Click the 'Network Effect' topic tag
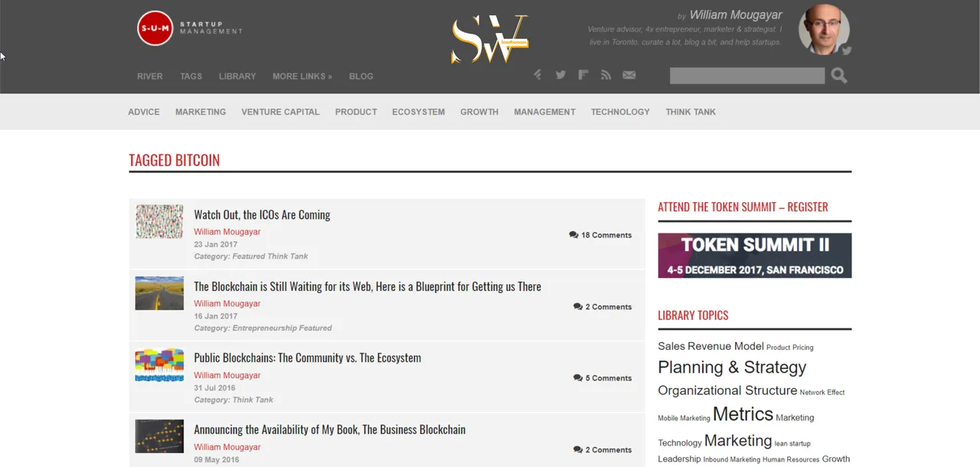 pos(822,393)
